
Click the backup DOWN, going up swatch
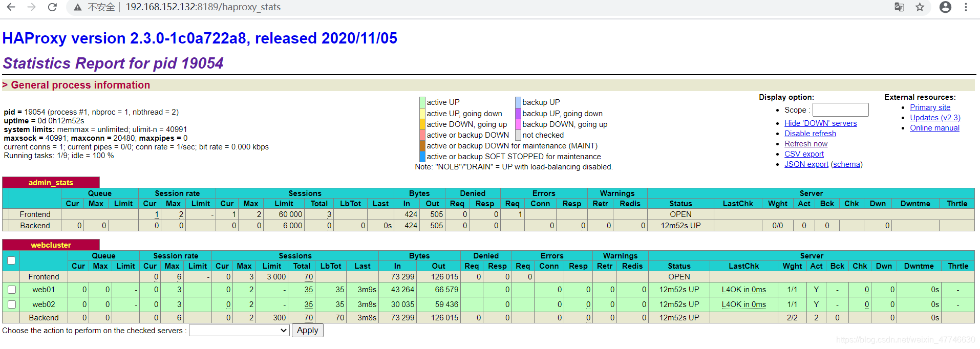518,124
